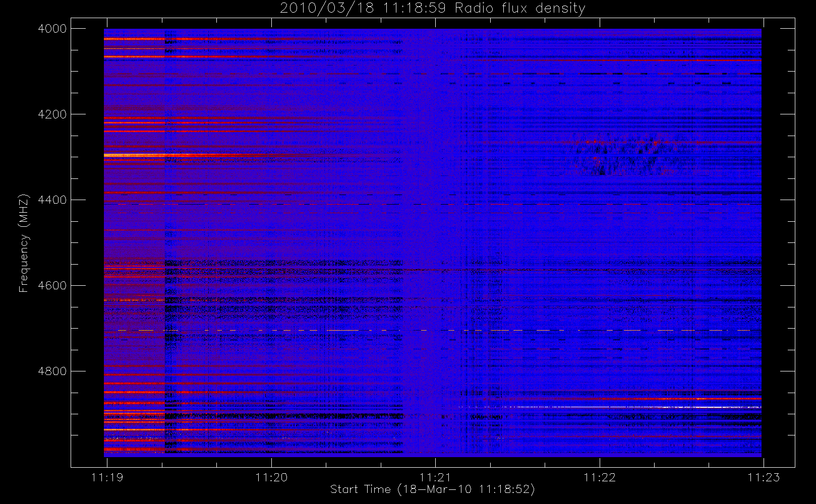Click the 11:21 time tick label
The image size is (816, 504).
pos(435,477)
